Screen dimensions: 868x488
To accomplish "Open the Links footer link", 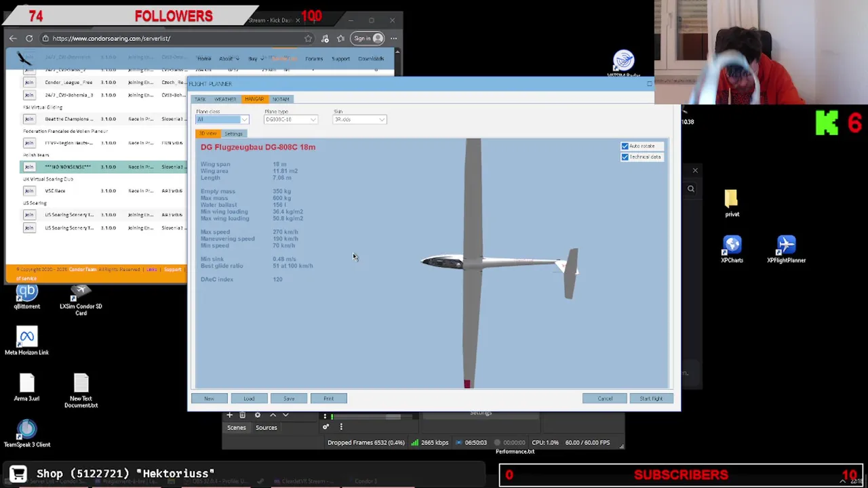I will tap(152, 270).
